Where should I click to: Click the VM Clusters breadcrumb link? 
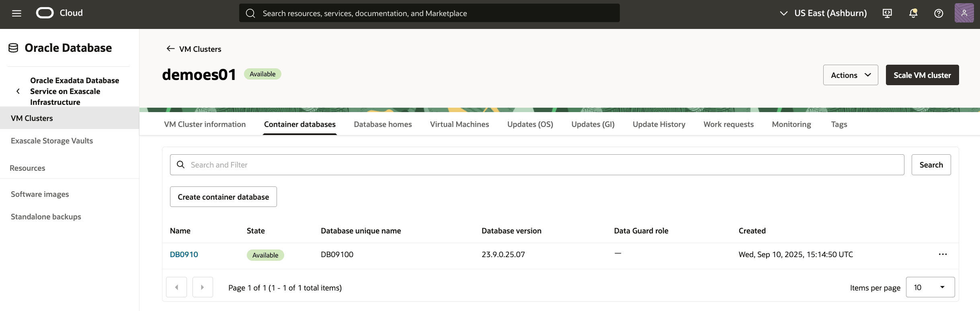tap(200, 49)
